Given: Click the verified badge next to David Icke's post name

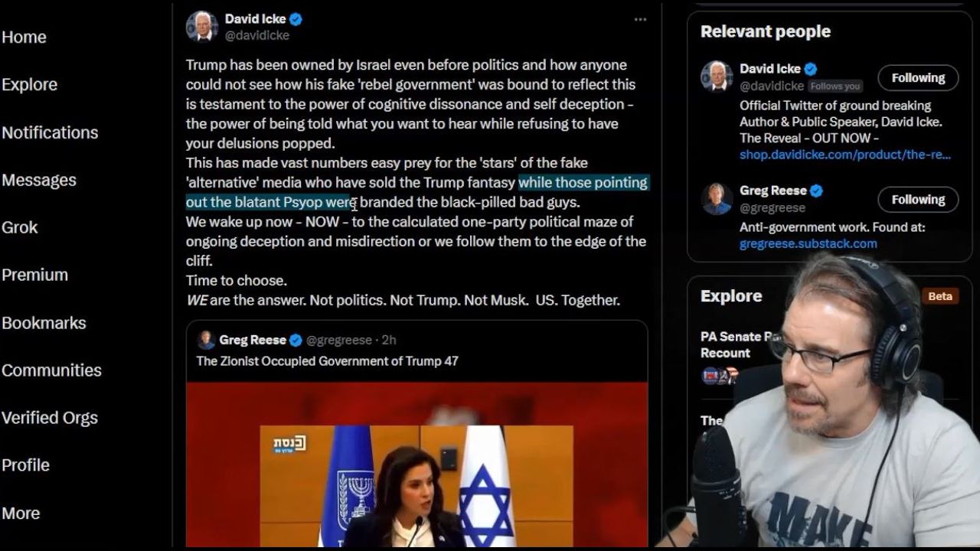Looking at the screenshot, I should (296, 19).
